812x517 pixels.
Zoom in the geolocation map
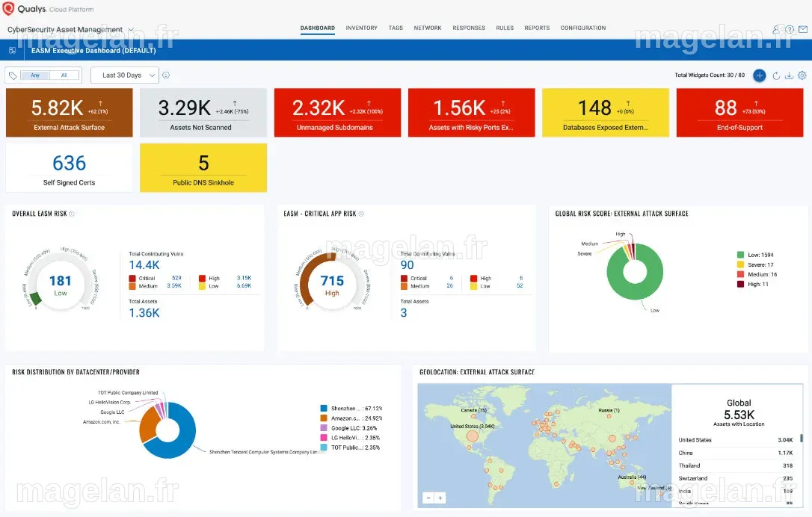tap(440, 498)
